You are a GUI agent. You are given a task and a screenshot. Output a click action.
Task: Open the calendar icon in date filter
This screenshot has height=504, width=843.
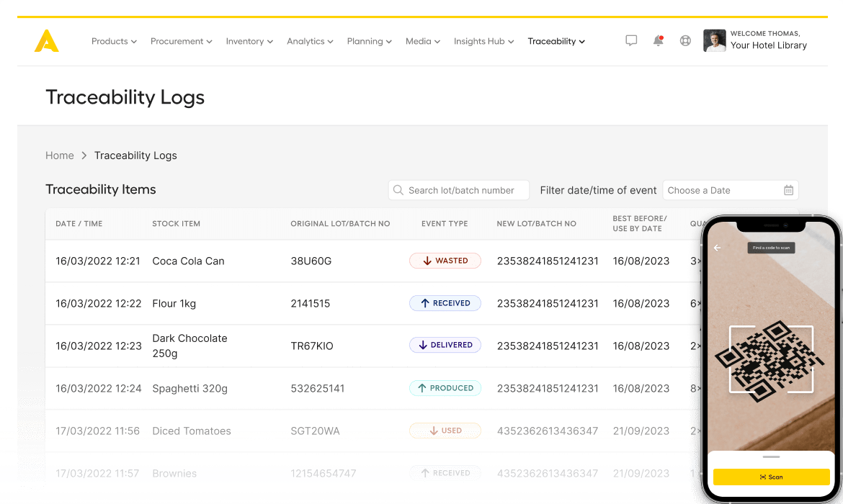tap(788, 189)
